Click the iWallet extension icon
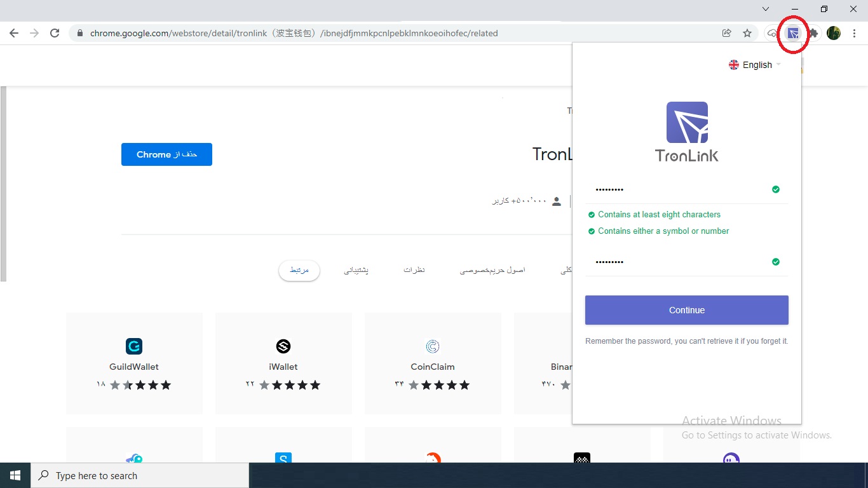The height and width of the screenshot is (488, 868). pos(283,346)
